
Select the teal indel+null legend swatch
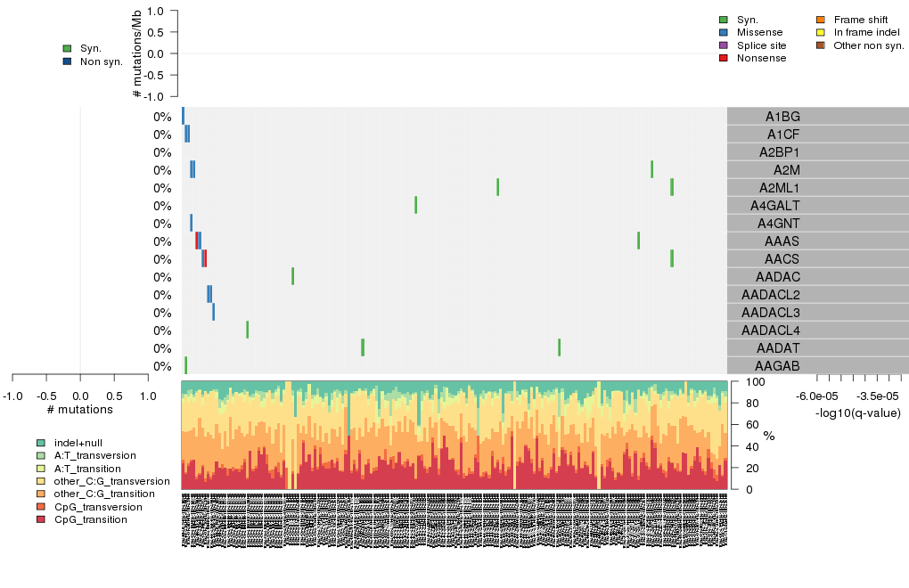pyautogui.click(x=41, y=443)
